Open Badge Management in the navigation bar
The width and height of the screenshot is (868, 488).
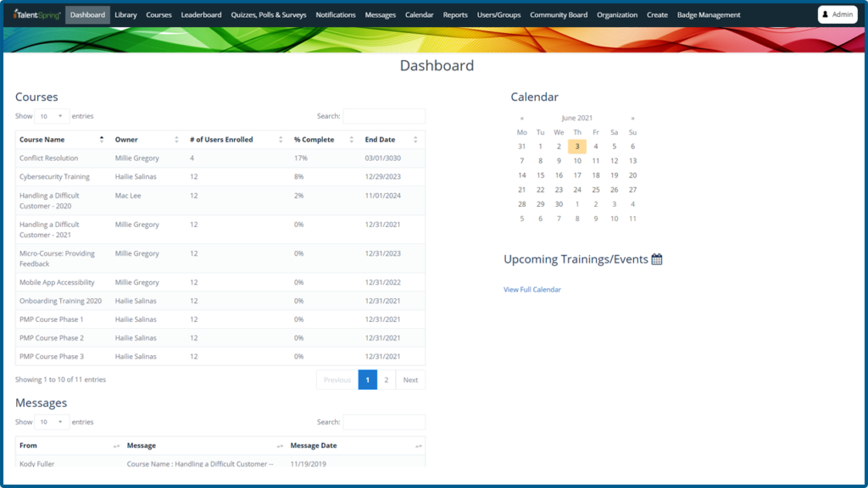(709, 14)
